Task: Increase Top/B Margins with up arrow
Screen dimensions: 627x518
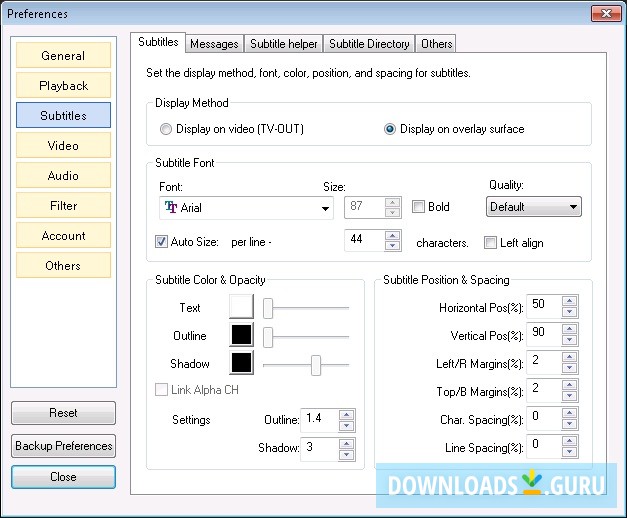Action: (x=569, y=385)
